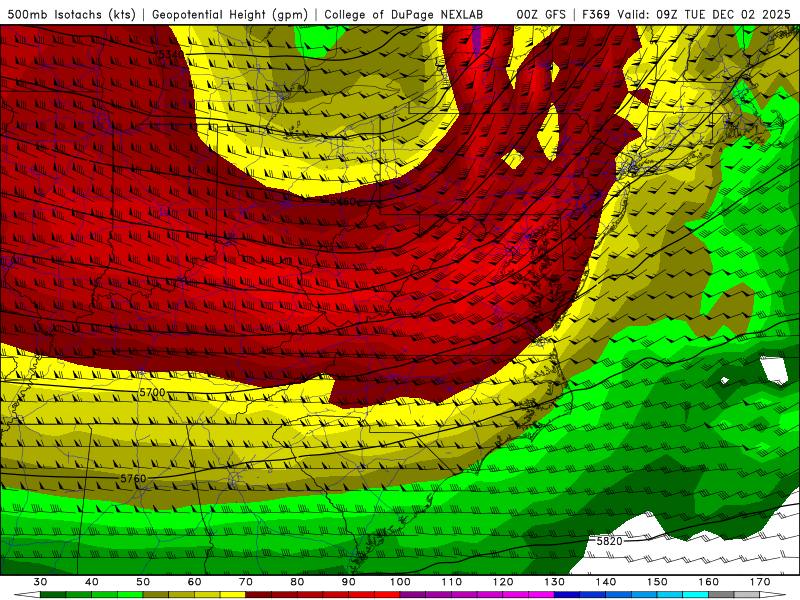
Task: Click the 5460 height contour label
Action: click(342, 202)
